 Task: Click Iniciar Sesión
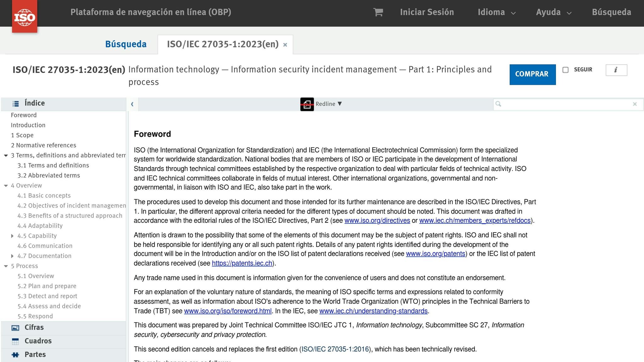(x=427, y=12)
